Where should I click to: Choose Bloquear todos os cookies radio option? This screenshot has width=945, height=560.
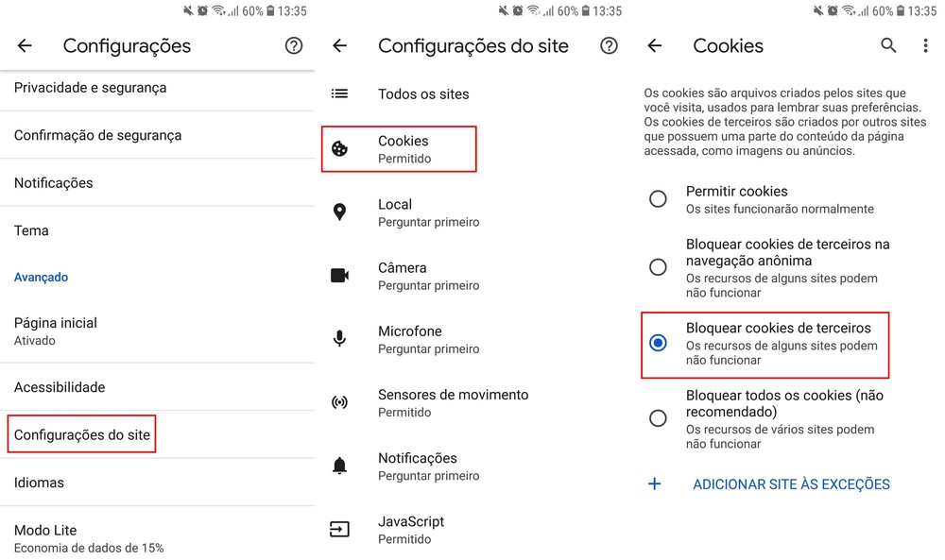click(x=658, y=417)
